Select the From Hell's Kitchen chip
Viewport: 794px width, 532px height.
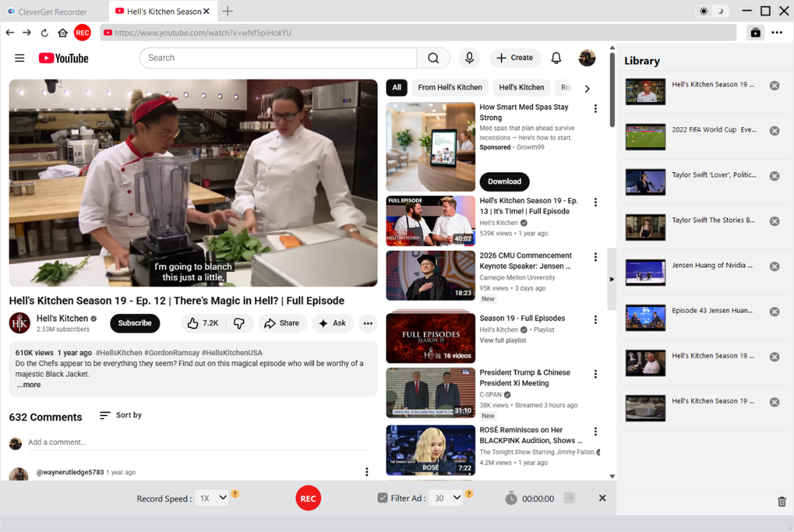point(450,88)
